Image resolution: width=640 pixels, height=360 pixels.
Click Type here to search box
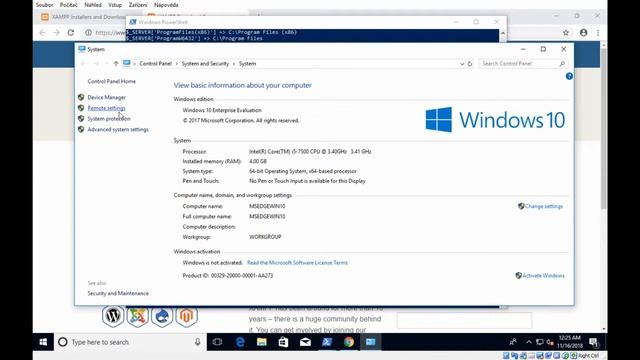(x=130, y=342)
